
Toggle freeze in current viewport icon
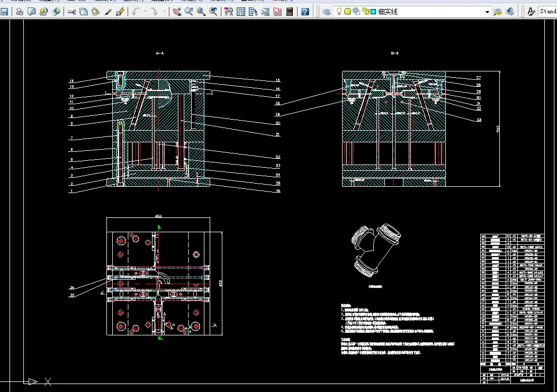click(x=356, y=11)
